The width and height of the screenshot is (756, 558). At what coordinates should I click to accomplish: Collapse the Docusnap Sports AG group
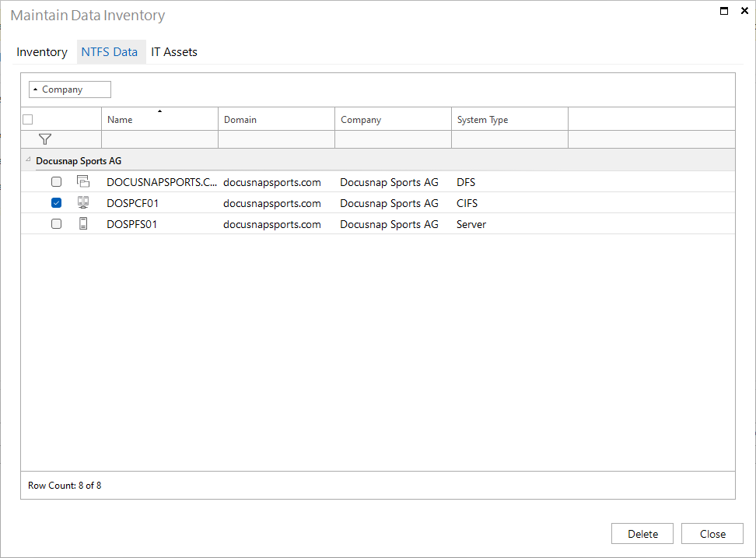(x=28, y=160)
